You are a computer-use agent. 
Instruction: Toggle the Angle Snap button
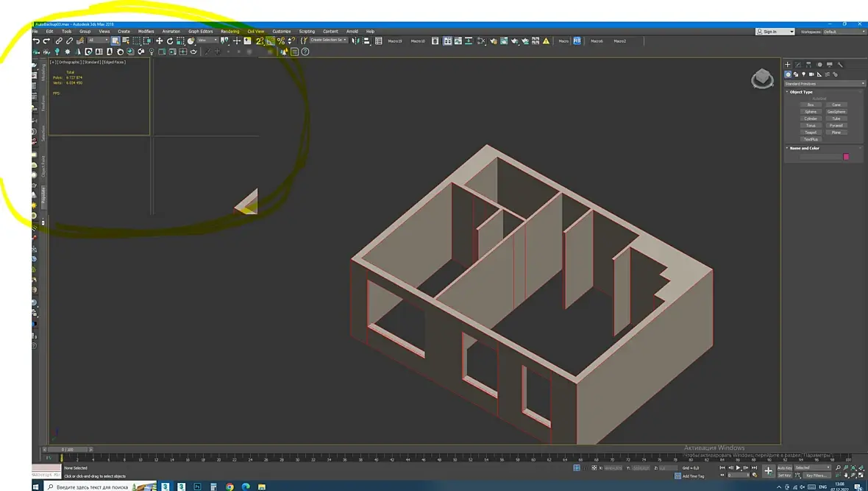[271, 41]
